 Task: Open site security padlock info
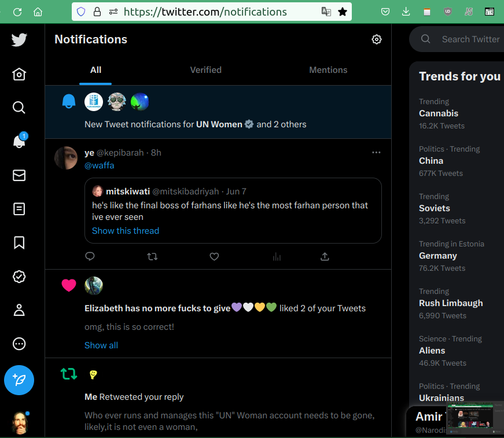click(97, 12)
